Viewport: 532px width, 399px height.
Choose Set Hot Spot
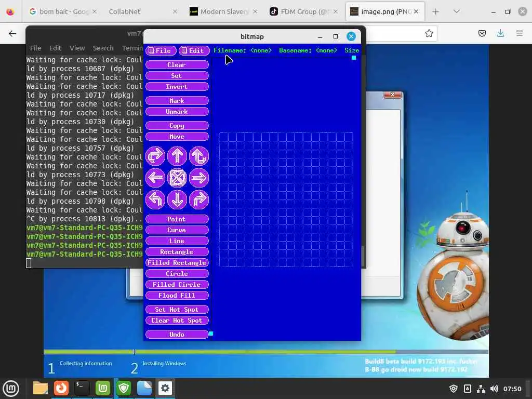click(x=177, y=310)
